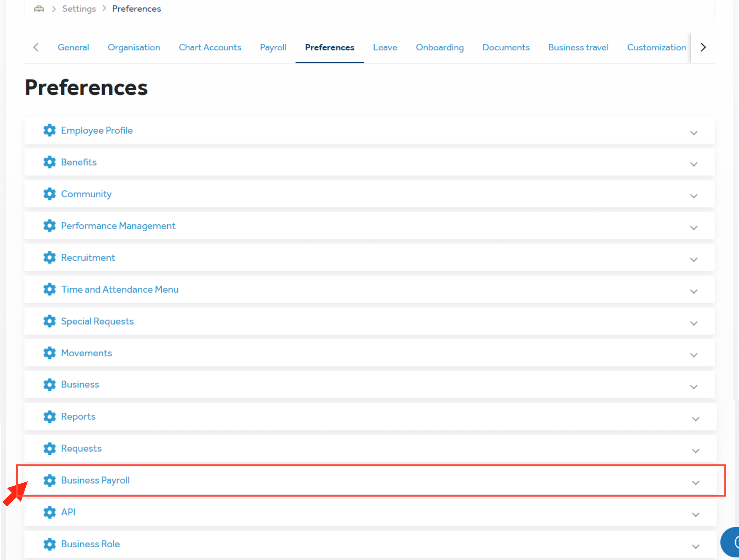Click the Settings breadcrumb link
The width and height of the screenshot is (739, 560).
79,9
